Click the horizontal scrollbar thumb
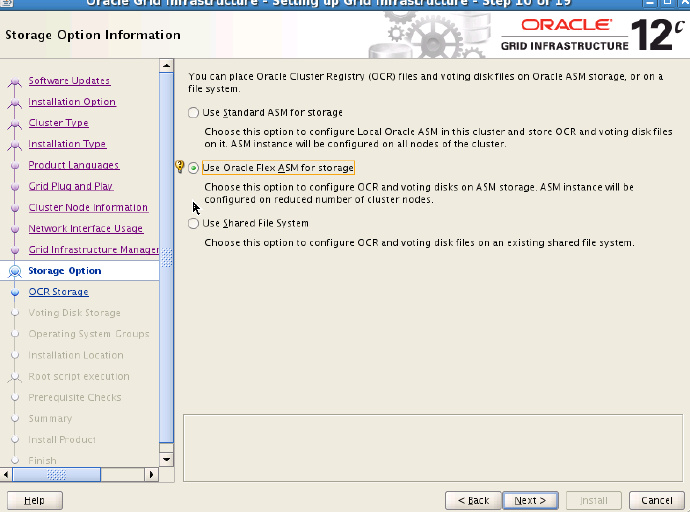Image resolution: width=690 pixels, height=512 pixels. (x=57, y=475)
